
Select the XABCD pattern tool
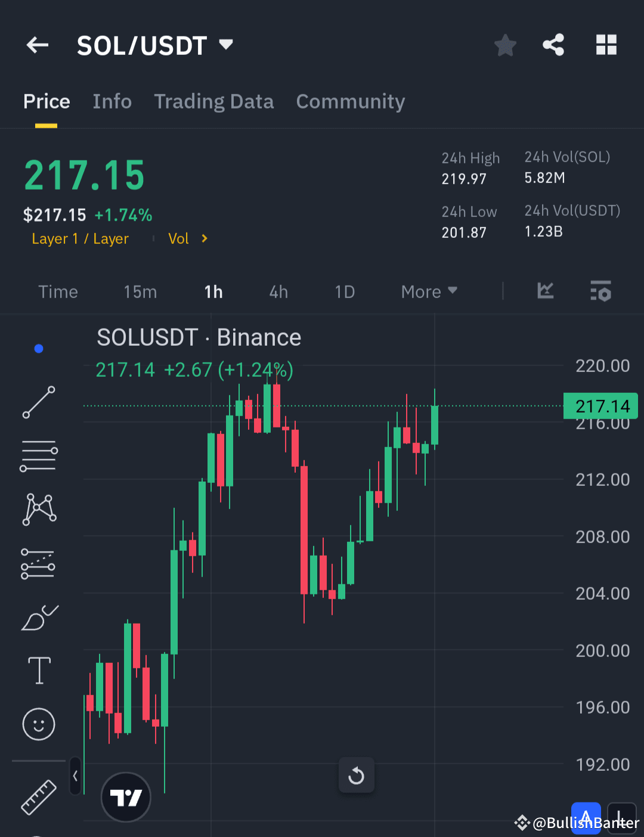click(x=39, y=508)
